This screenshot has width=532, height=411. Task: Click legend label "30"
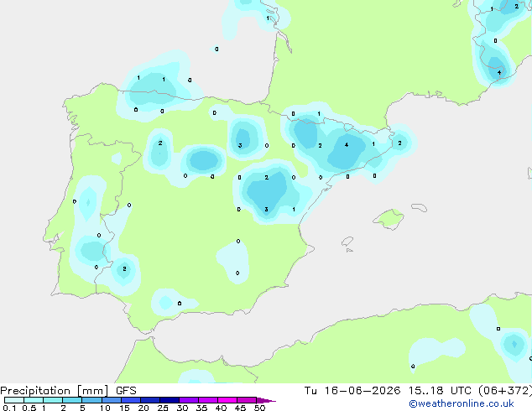182,408
